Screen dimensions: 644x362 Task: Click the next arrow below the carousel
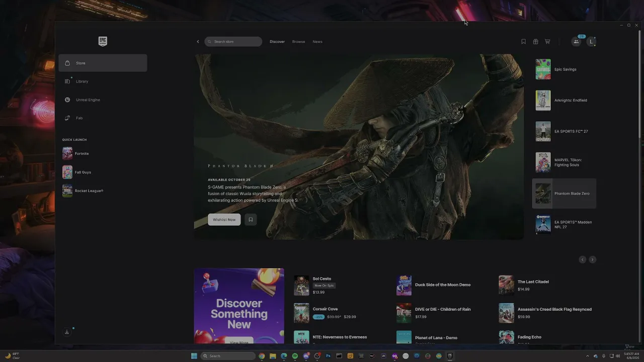[x=592, y=259]
